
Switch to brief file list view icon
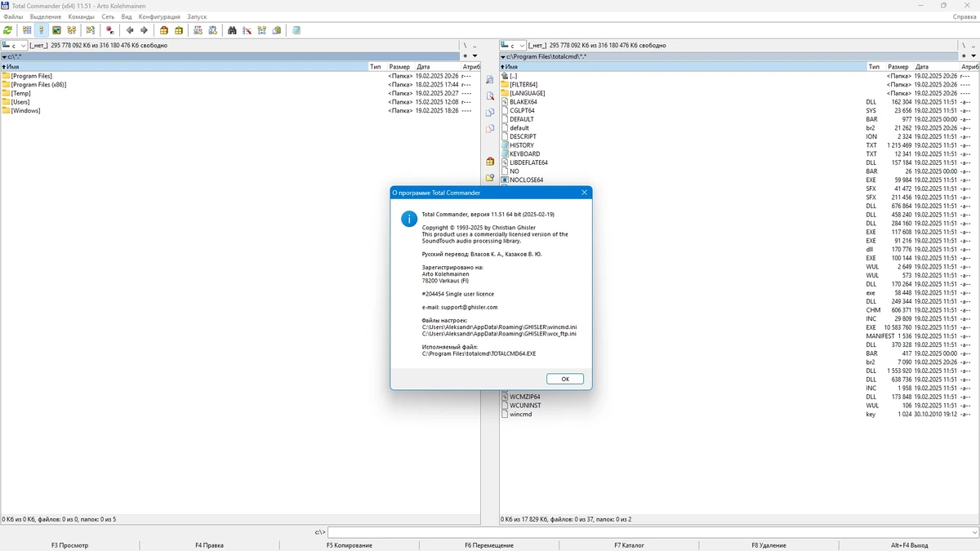tap(27, 30)
